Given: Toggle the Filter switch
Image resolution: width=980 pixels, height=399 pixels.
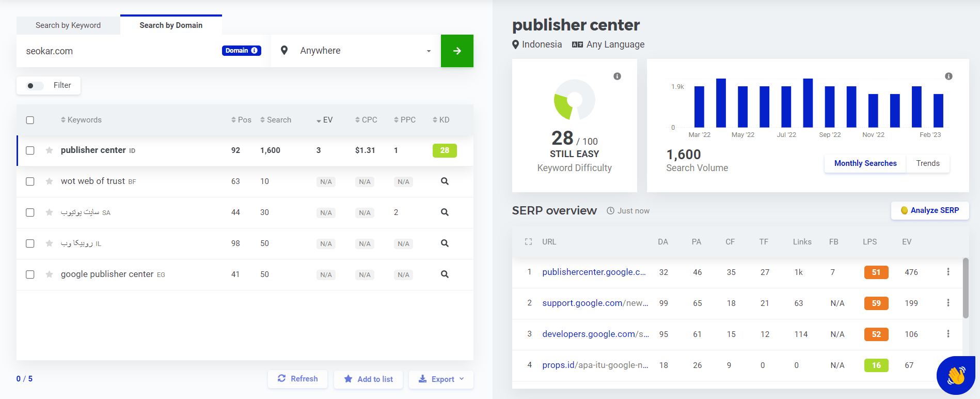Looking at the screenshot, I should point(35,86).
